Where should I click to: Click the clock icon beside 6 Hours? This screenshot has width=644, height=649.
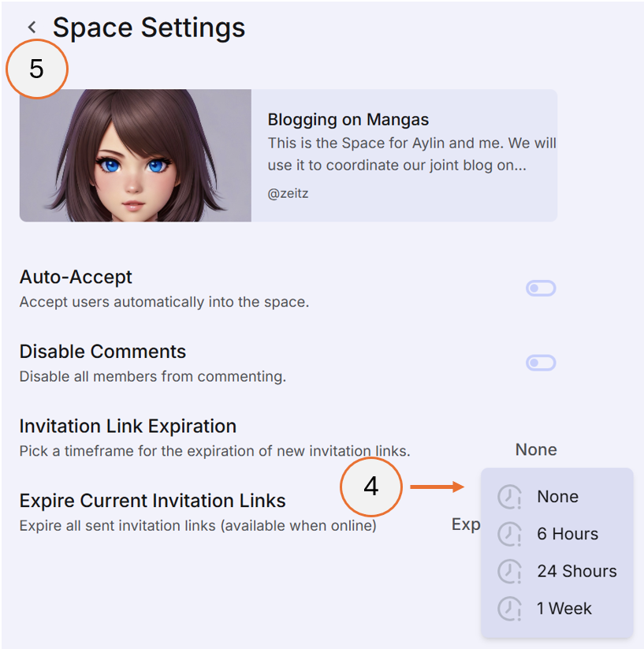pos(510,534)
